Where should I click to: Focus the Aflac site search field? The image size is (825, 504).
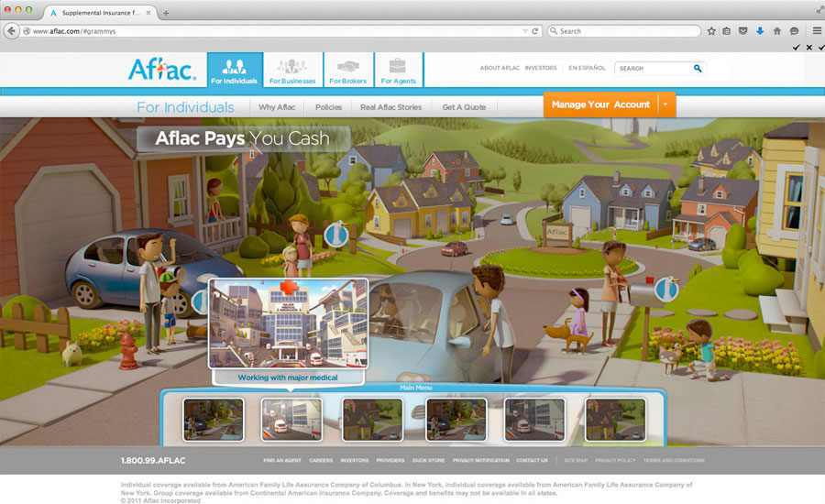pyautogui.click(x=654, y=69)
